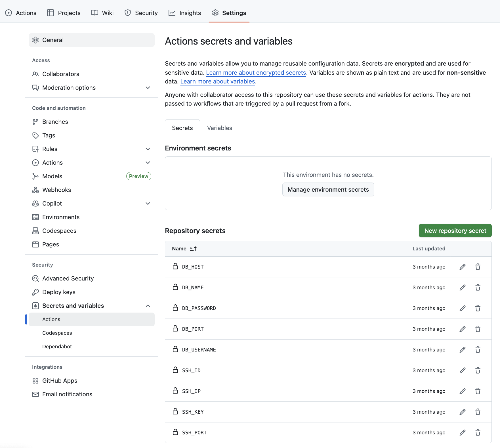The image size is (500, 448).
Task: Click the SSH_PORT secret name
Action: [x=194, y=433]
